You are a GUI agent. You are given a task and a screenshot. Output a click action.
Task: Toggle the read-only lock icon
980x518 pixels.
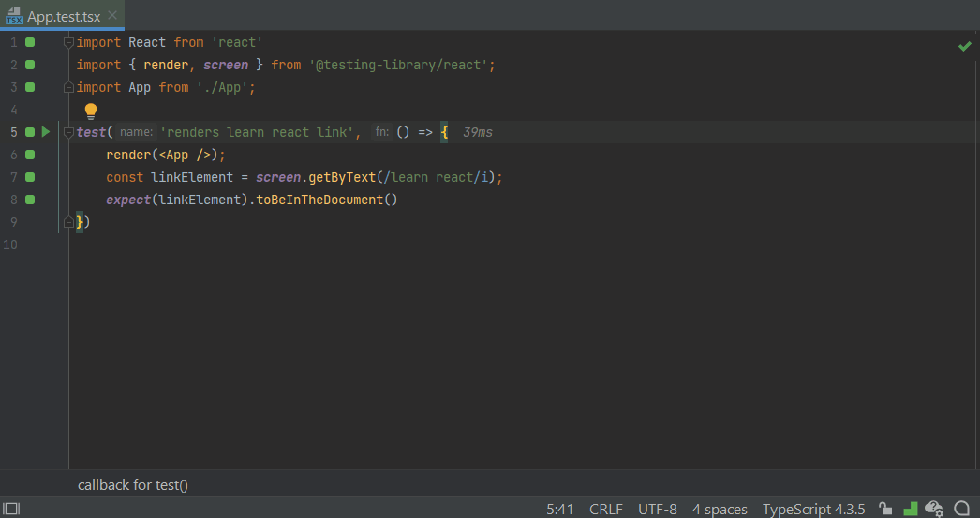(885, 509)
